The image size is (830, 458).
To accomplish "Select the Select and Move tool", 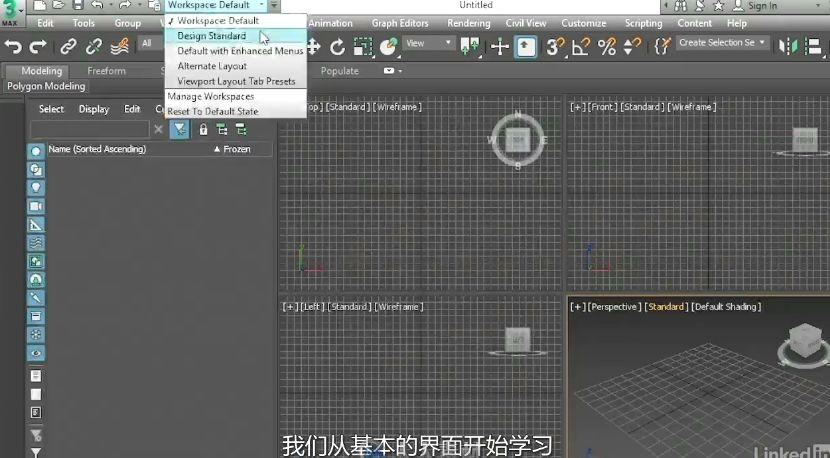I will (x=313, y=47).
